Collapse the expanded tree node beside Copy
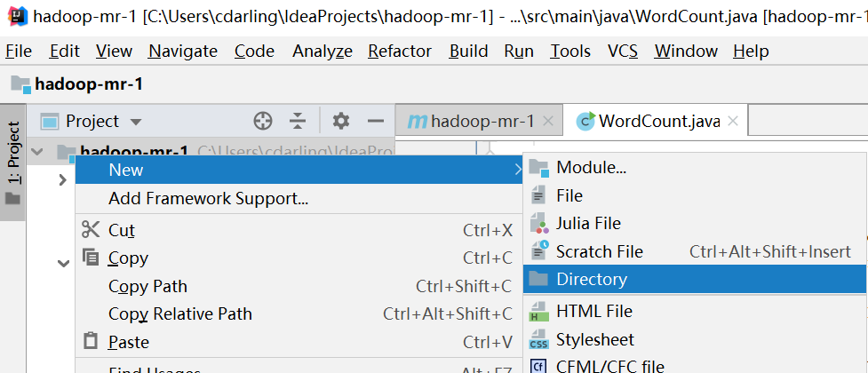Viewport: 868px width, 373px height. 64,263
